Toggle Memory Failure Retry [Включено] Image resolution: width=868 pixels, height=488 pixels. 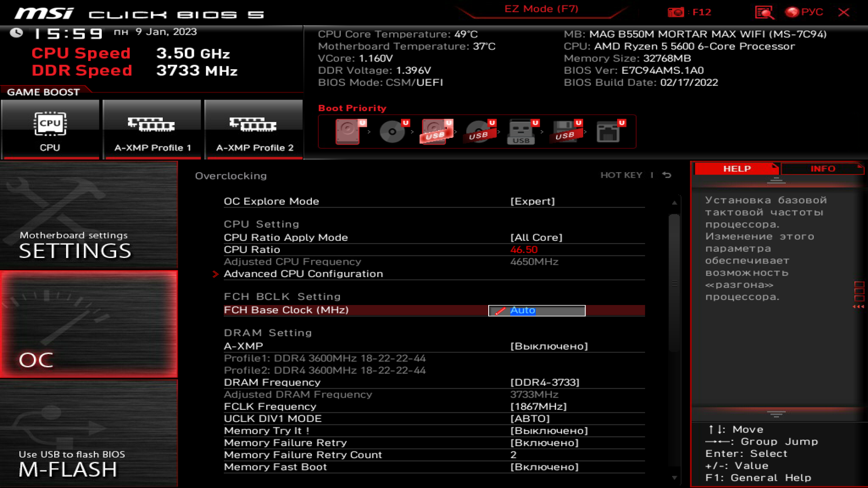(434, 443)
